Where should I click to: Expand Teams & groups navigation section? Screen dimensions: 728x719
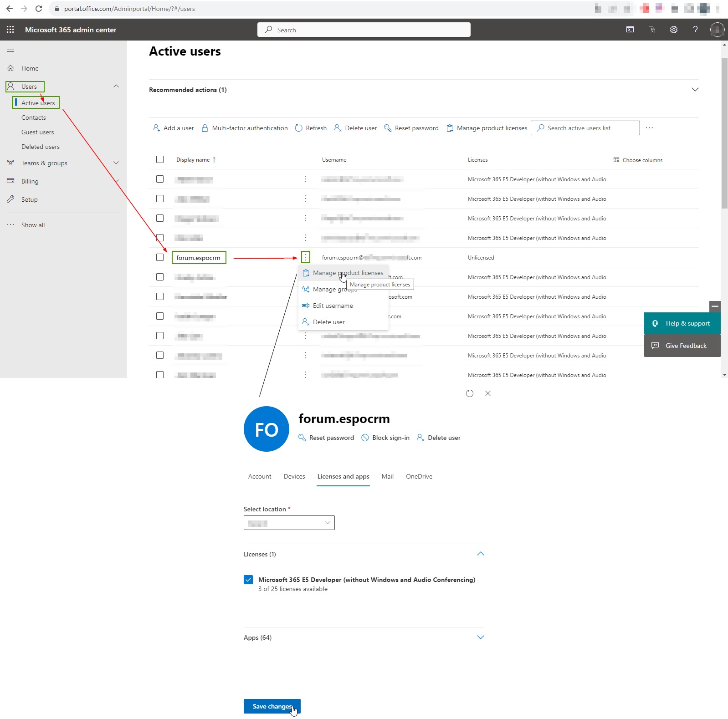pyautogui.click(x=116, y=163)
